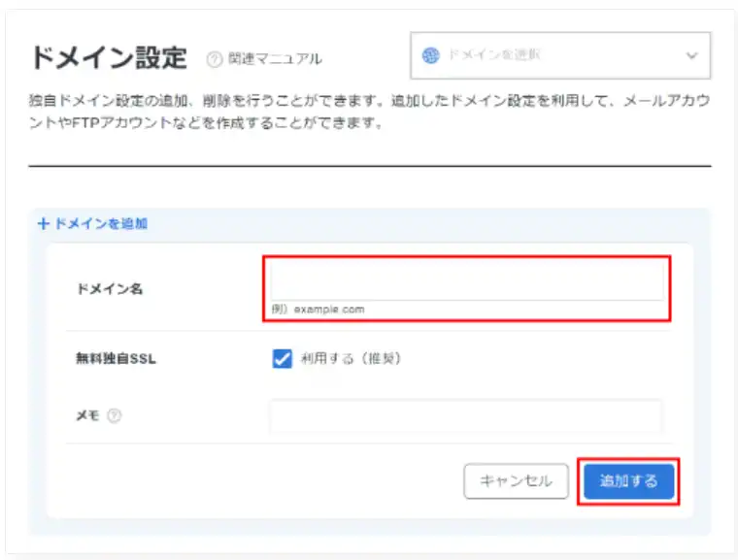Focus the メモ input field
The height and width of the screenshot is (560, 738).
(x=466, y=416)
